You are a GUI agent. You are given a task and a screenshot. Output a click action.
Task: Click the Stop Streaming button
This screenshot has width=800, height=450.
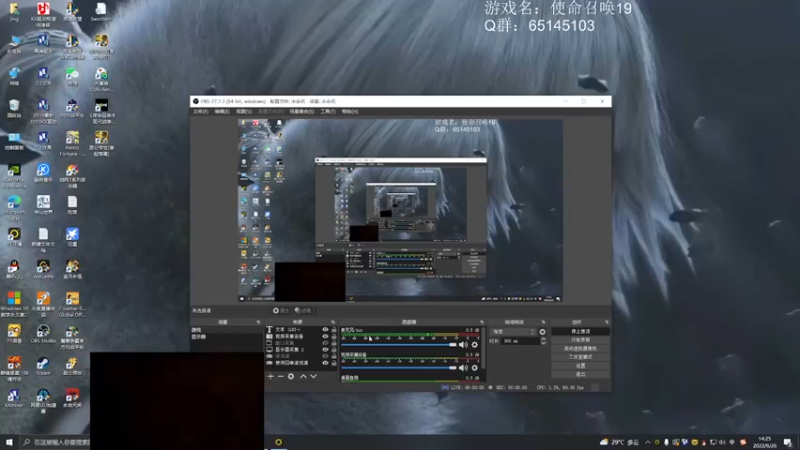tap(581, 332)
